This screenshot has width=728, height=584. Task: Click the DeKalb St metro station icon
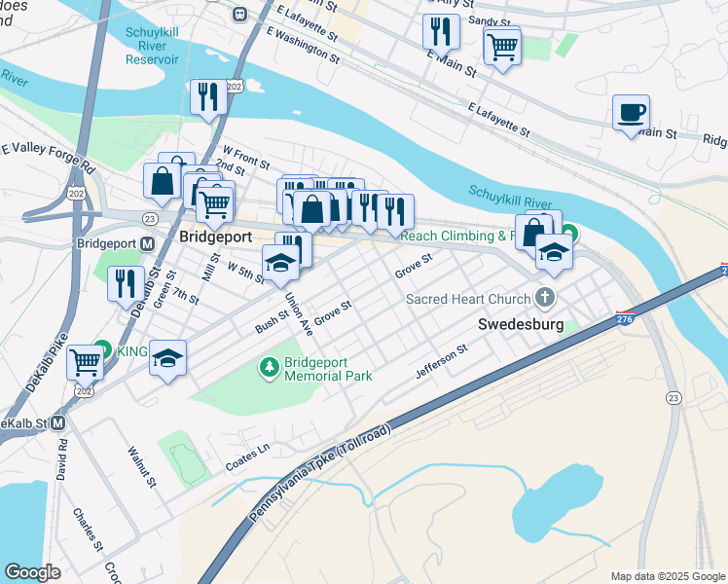click(57, 422)
